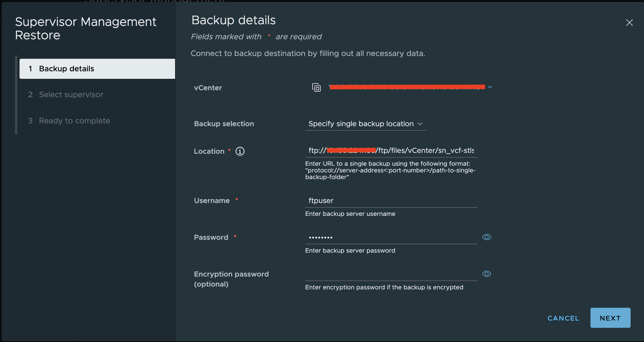Click the 'vCenter' field label

[x=208, y=88]
